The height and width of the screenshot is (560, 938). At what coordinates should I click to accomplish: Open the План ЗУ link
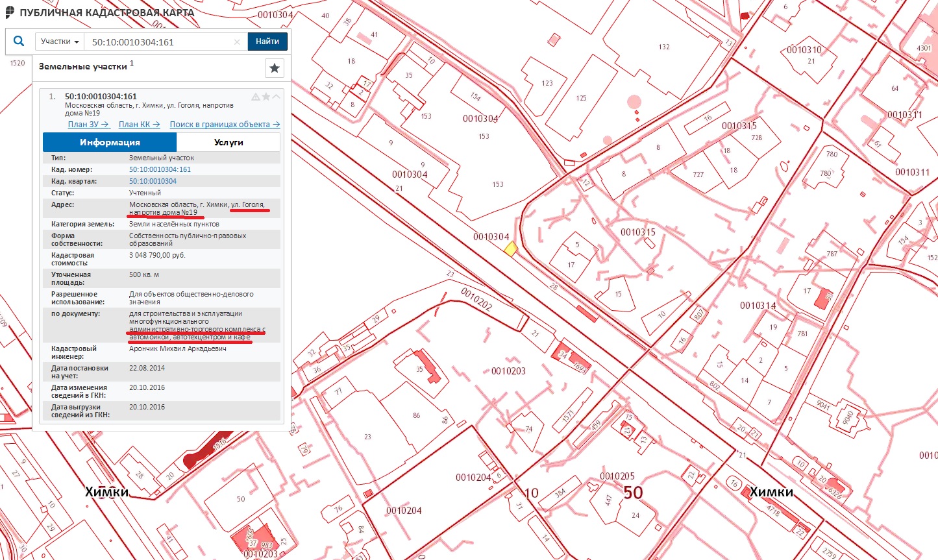point(88,125)
